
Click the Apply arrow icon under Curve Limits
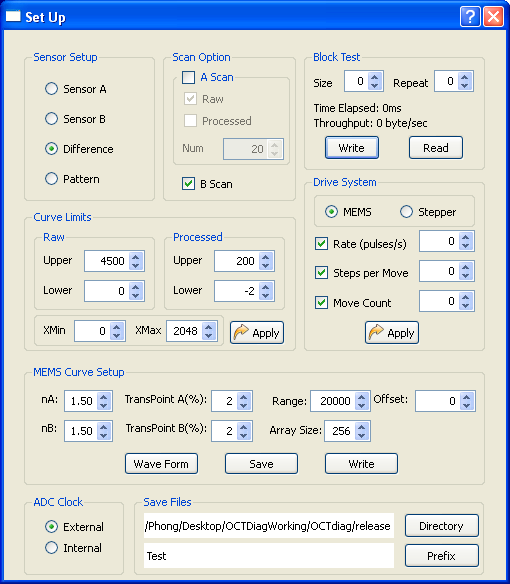pos(241,332)
